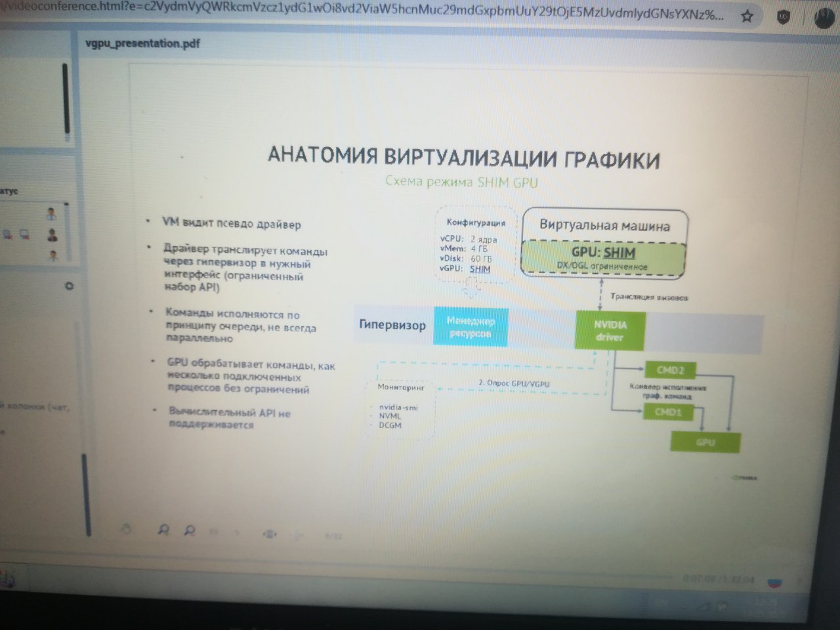Click the page counter in PDF toolbar

[333, 536]
